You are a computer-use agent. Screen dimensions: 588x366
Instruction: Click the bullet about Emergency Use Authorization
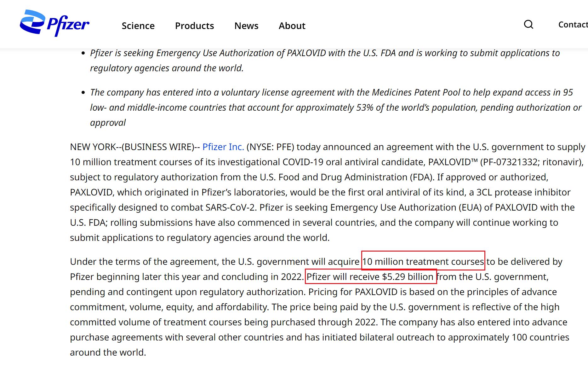tap(325, 61)
